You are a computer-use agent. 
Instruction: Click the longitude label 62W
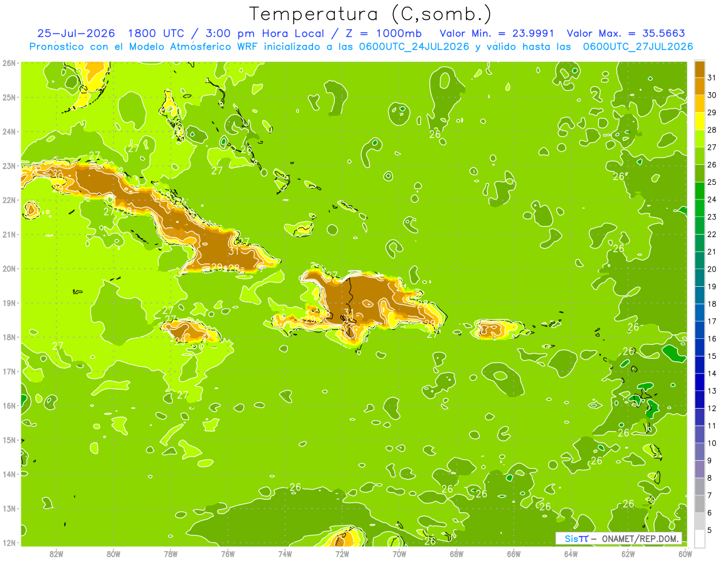628,554
